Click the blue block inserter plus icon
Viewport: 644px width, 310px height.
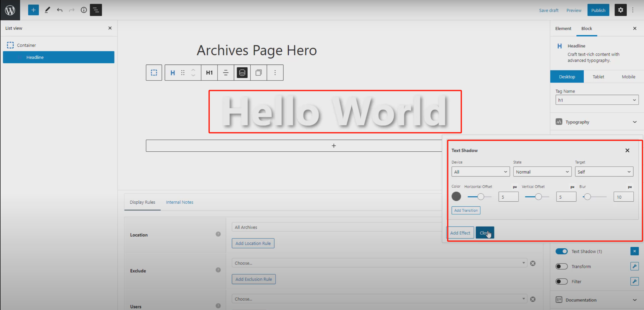[x=33, y=10]
